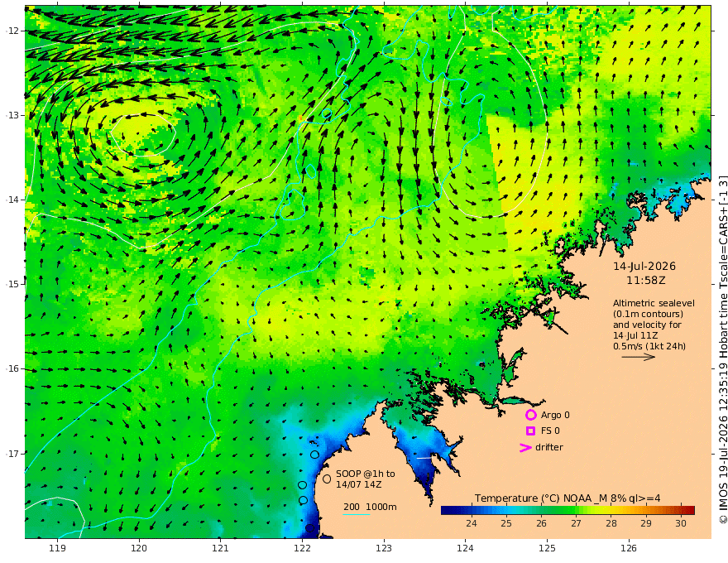Click the SOOP circle marker beside the label
Viewport: 728px width, 563px height.
327,479
